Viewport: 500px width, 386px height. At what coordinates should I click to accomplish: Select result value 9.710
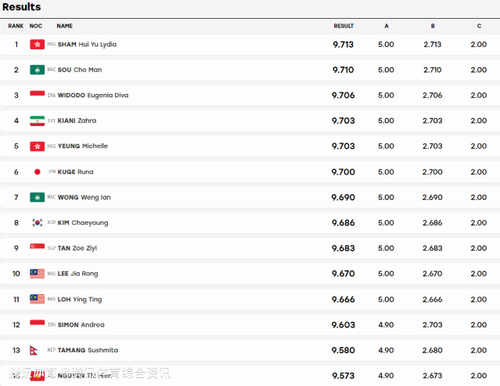[343, 70]
